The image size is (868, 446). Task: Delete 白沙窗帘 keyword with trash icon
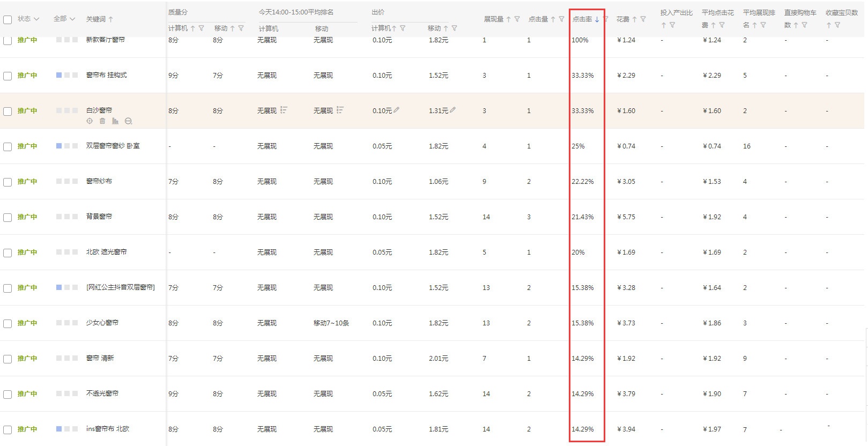point(102,121)
